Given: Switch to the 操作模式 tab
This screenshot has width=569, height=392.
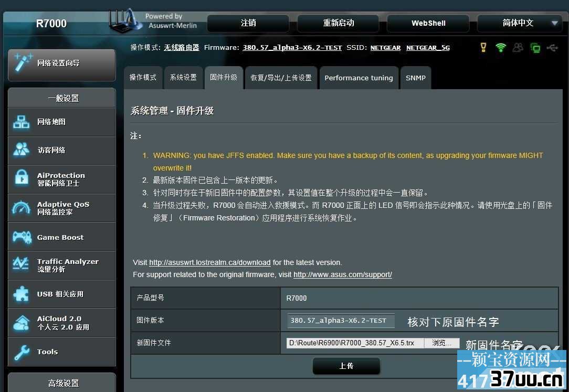Looking at the screenshot, I should [143, 78].
